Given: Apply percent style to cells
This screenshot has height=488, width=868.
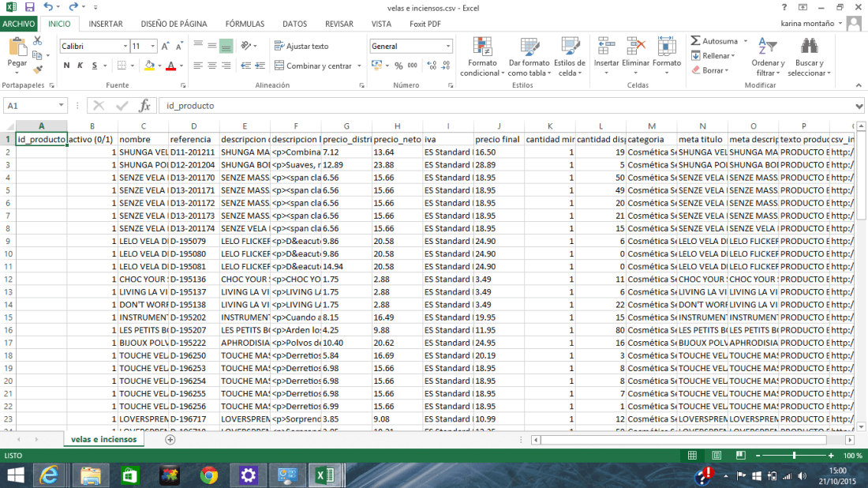Looking at the screenshot, I should click(398, 66).
